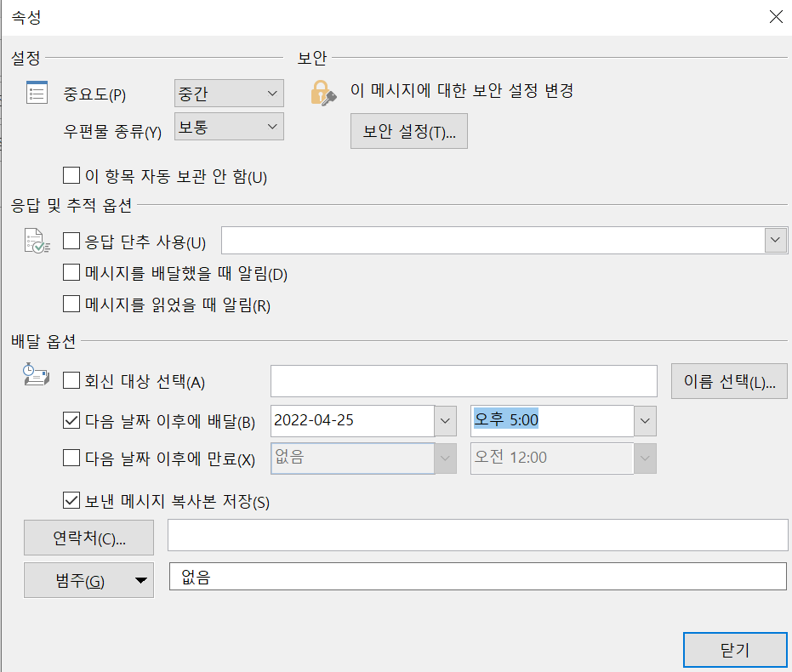Click the 중요도(P) label
792x672 pixels.
94,94
